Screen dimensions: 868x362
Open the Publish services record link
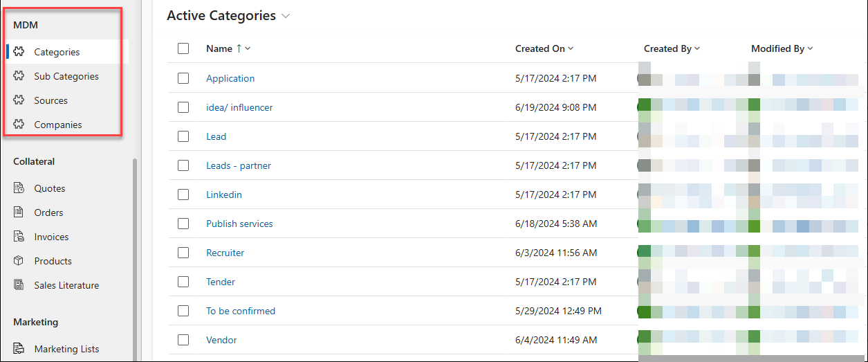pos(239,224)
